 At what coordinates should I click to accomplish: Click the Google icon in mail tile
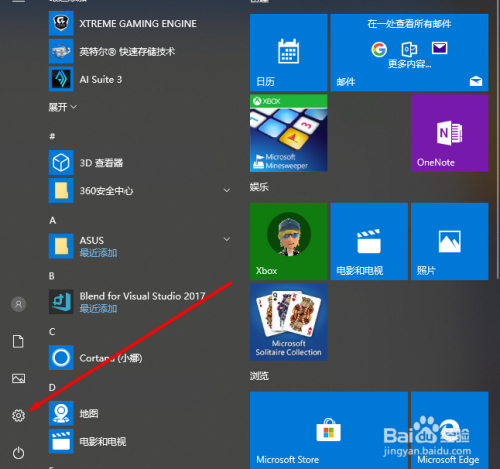[x=379, y=50]
